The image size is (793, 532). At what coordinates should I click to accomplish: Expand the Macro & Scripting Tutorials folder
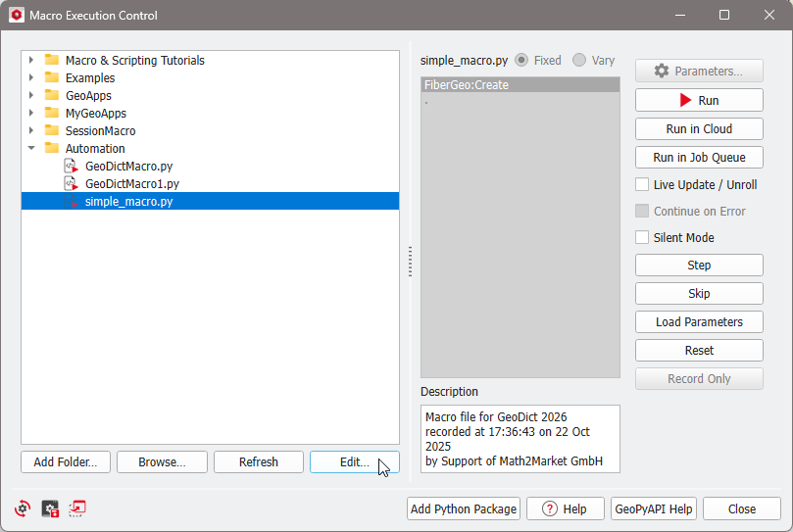tap(31, 60)
